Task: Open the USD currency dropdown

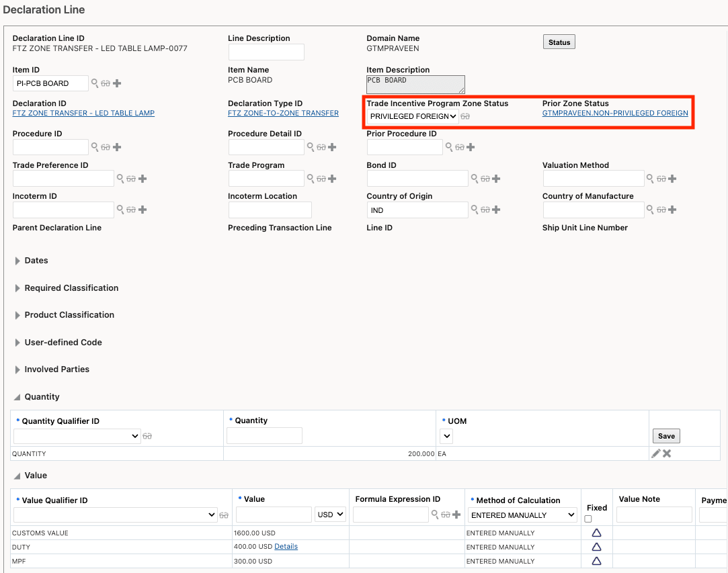Action: tap(330, 515)
